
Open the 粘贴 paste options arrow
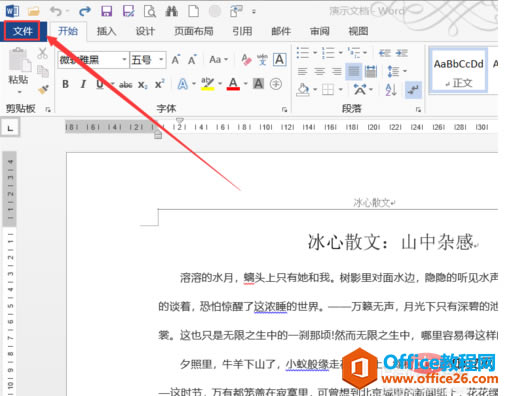19,92
